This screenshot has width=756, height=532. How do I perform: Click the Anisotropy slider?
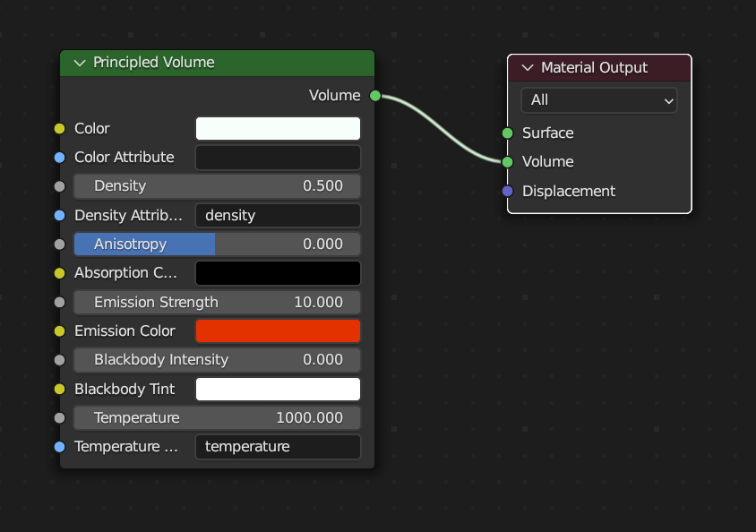(x=217, y=245)
